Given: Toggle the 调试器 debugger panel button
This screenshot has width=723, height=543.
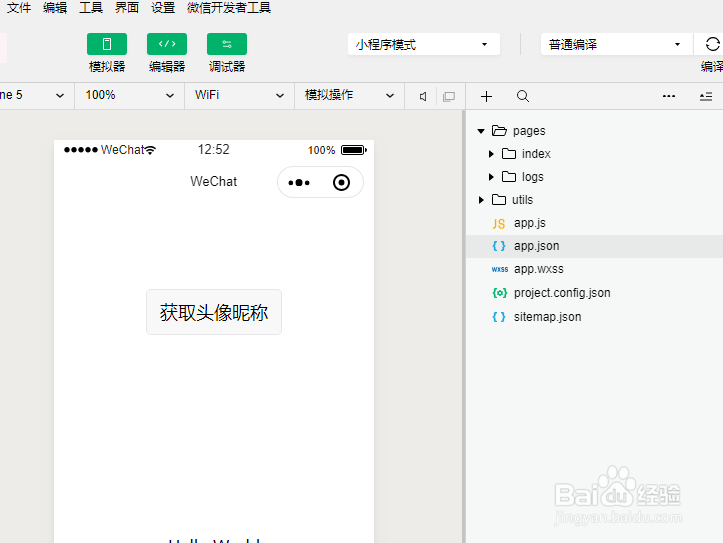Looking at the screenshot, I should [227, 44].
